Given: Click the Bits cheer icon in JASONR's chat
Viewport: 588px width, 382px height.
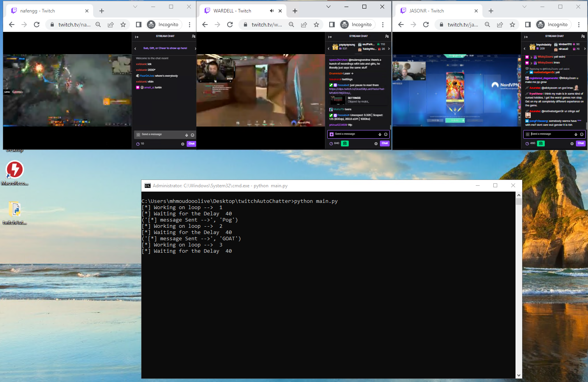Looking at the screenshot, I should [576, 134].
